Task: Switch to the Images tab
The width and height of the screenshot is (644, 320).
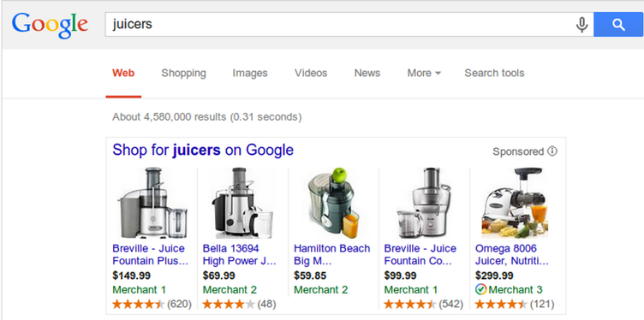Action: (x=250, y=73)
